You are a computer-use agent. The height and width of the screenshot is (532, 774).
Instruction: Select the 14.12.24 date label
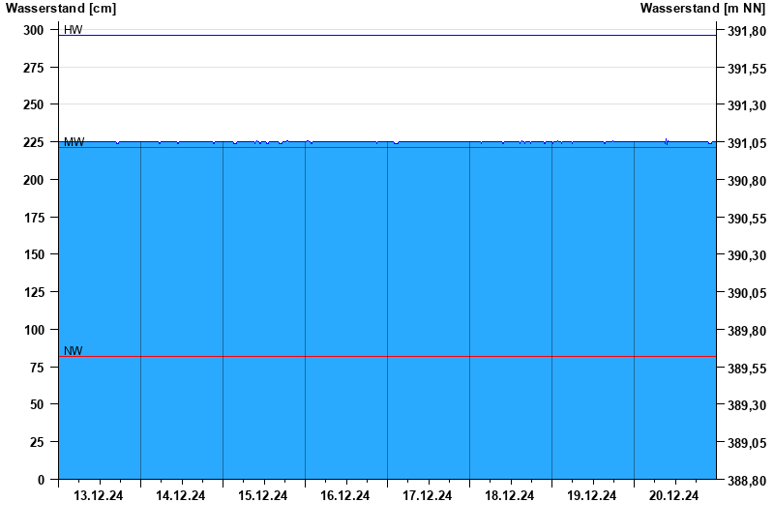click(x=181, y=496)
